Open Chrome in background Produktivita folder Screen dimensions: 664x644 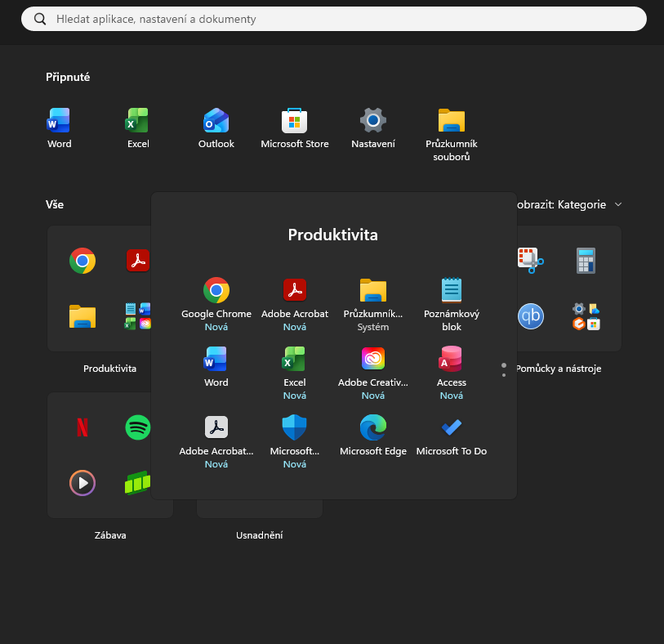point(82,261)
